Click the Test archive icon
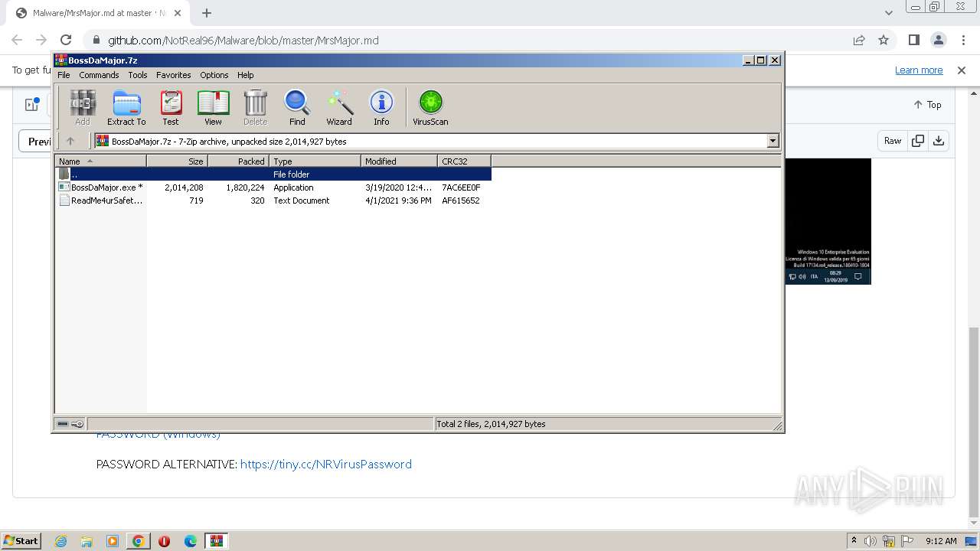980x551 pixels. tap(171, 107)
